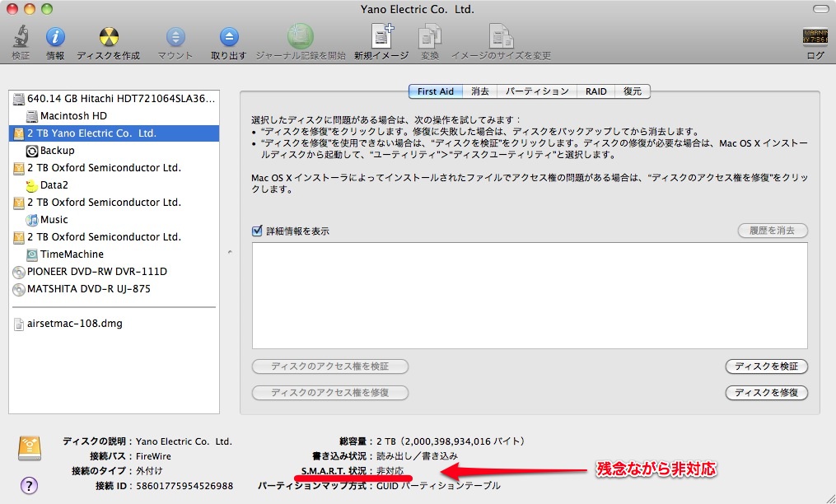Click the toolbar toggle pill in title bar

click(820, 9)
